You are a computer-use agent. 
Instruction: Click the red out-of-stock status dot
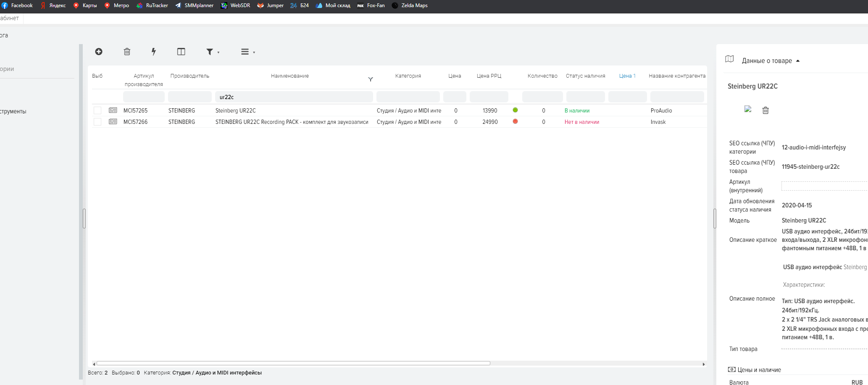[x=515, y=121]
